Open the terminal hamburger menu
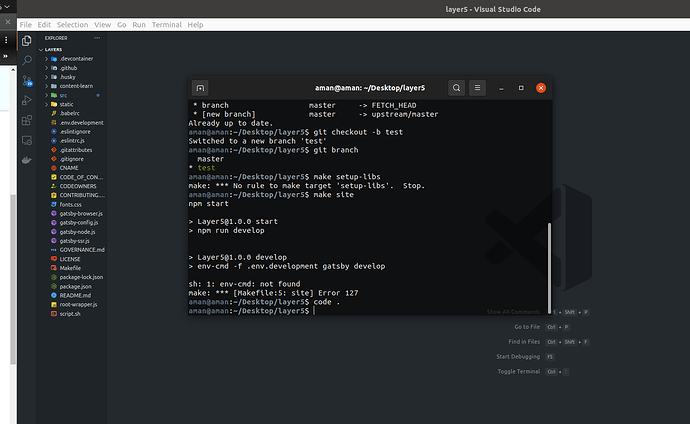 coord(477,88)
